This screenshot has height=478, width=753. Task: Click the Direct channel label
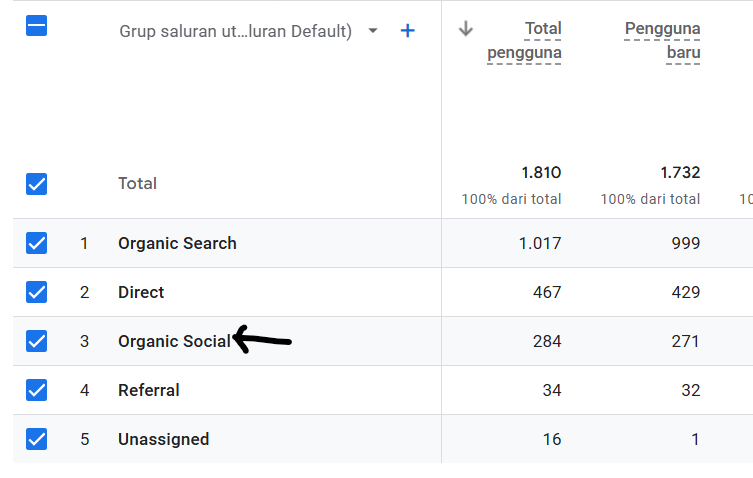(x=141, y=292)
